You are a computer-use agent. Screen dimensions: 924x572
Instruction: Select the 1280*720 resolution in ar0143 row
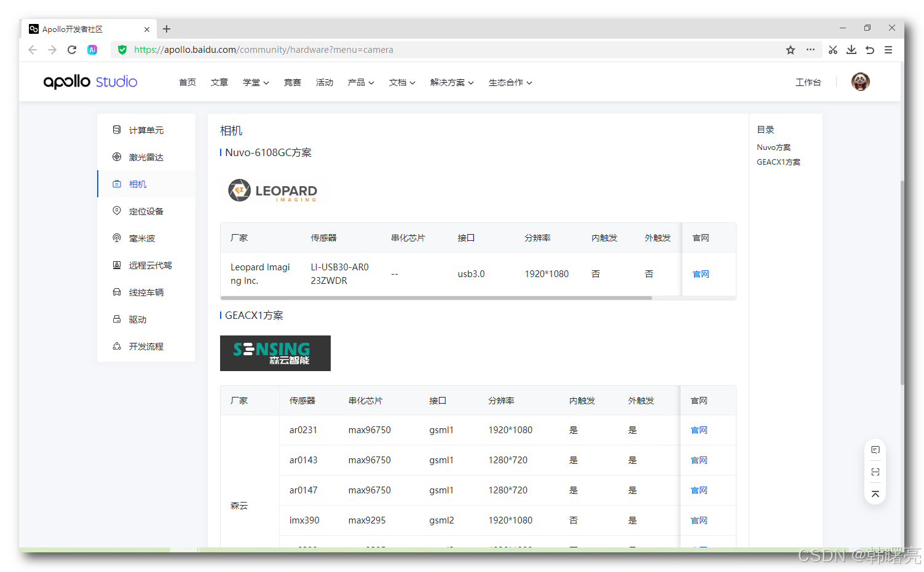click(508, 460)
